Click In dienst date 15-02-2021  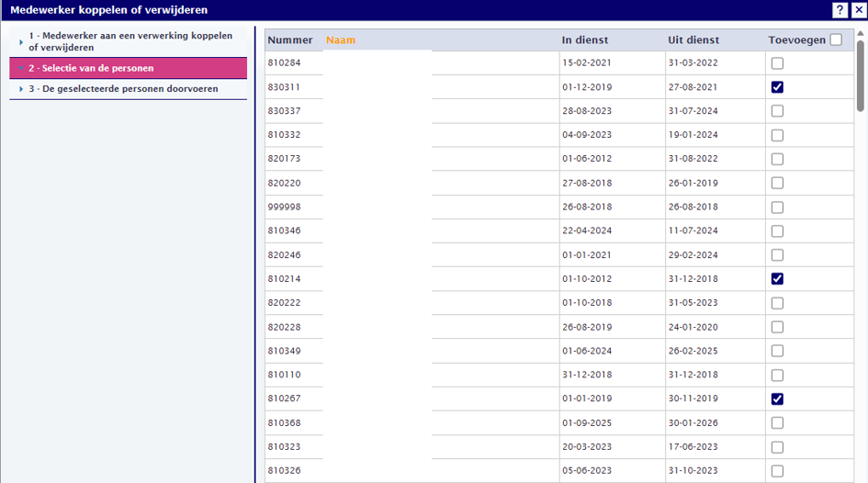point(587,62)
